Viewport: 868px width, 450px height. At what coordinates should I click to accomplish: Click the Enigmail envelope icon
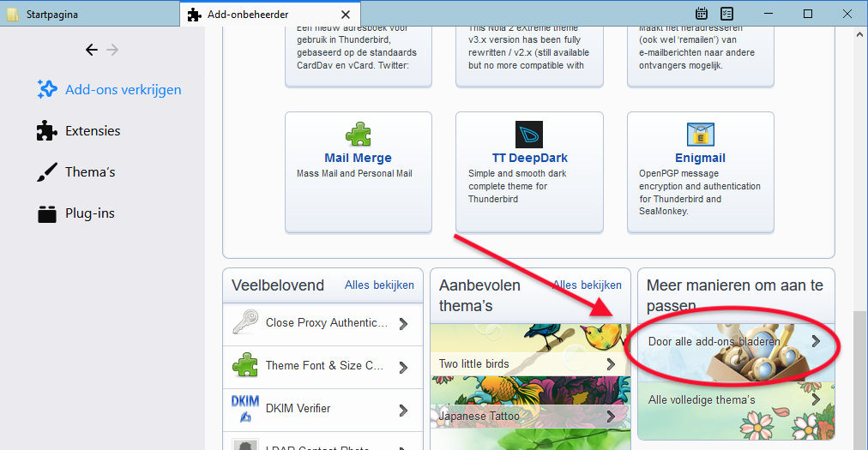coord(701,135)
